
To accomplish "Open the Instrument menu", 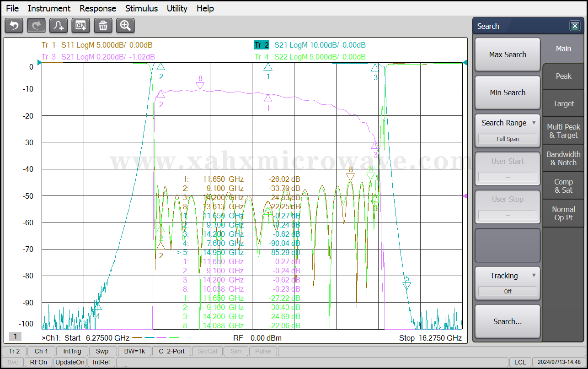I will tap(49, 8).
